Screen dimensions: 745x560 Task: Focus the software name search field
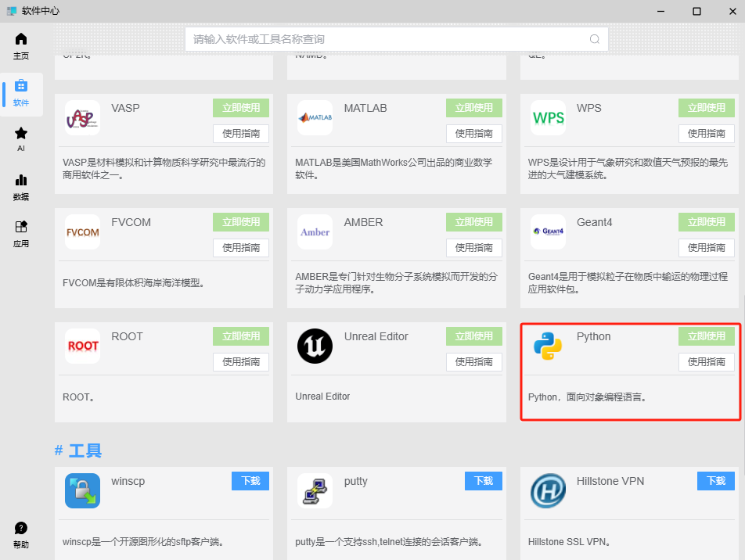coord(397,39)
